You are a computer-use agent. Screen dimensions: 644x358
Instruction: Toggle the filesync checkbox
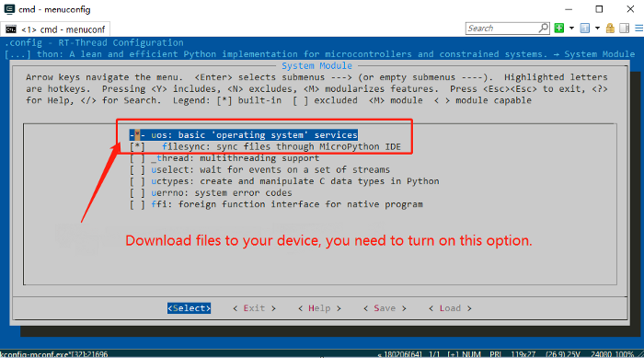[137, 146]
